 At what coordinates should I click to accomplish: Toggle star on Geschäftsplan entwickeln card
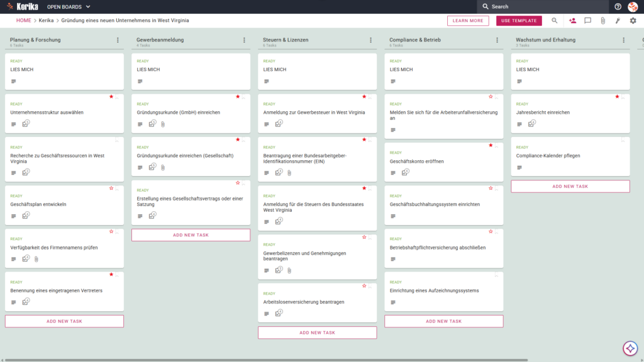click(111, 189)
